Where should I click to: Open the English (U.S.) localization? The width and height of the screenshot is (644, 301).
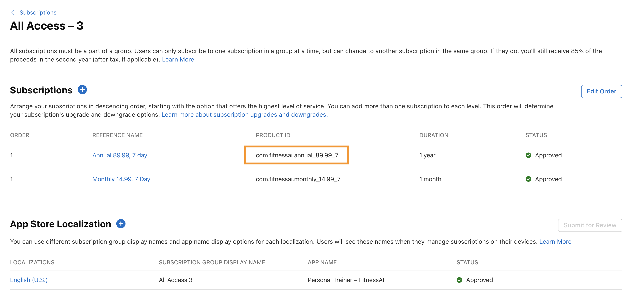click(29, 280)
